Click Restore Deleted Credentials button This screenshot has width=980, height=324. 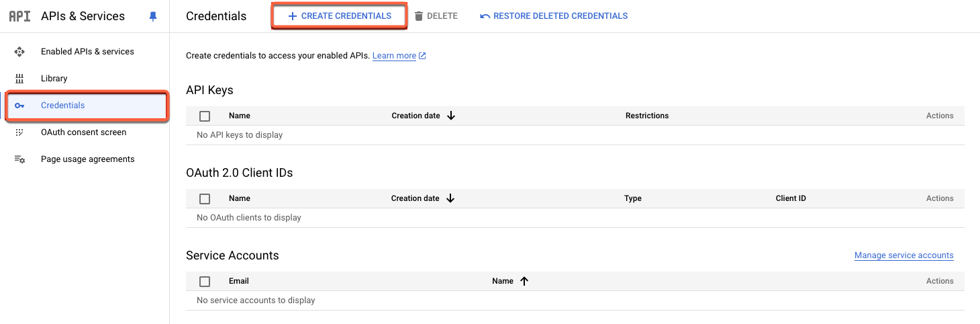(x=554, y=16)
